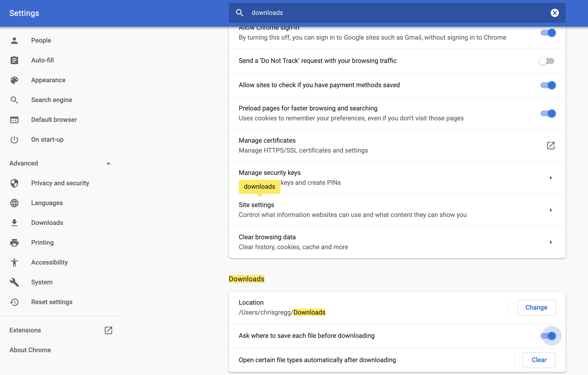Open Extensions via external link icon

click(108, 330)
